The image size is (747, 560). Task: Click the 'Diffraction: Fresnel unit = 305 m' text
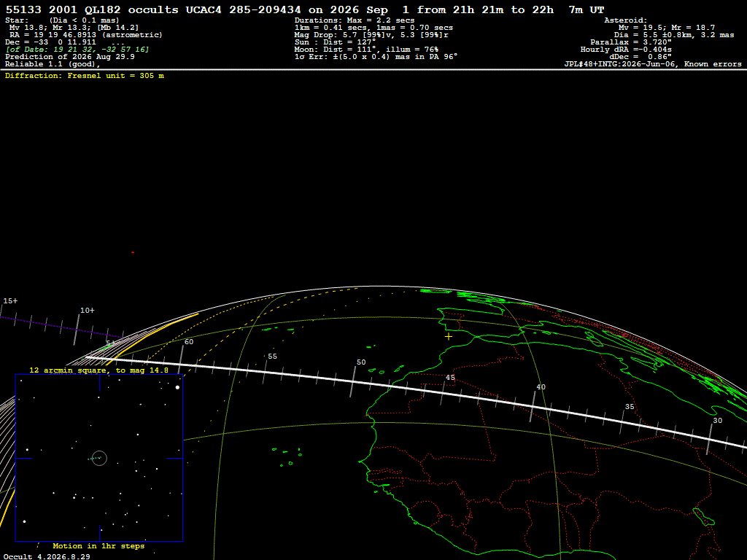pos(85,76)
